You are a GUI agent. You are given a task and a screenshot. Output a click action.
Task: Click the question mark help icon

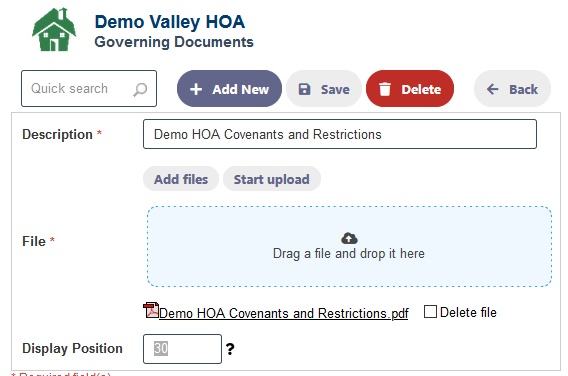click(x=230, y=349)
